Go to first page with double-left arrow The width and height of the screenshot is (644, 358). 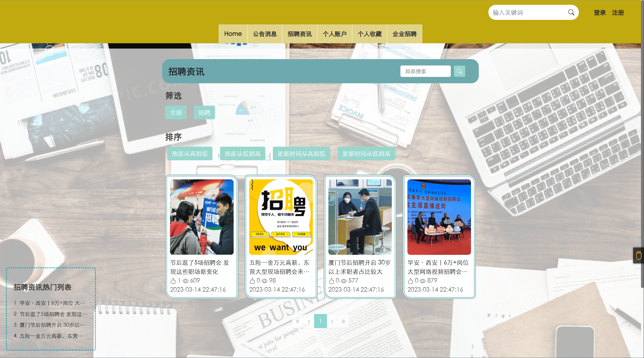[x=297, y=321]
